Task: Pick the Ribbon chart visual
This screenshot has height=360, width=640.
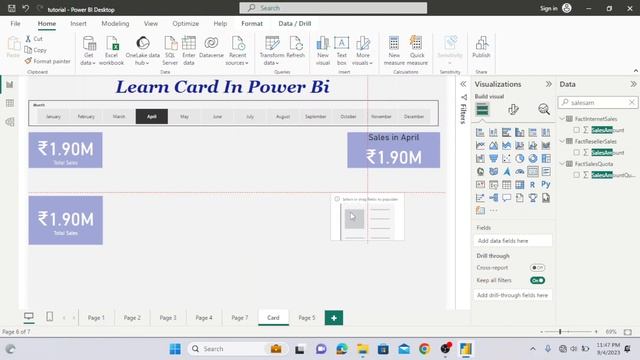Action: 546,145
